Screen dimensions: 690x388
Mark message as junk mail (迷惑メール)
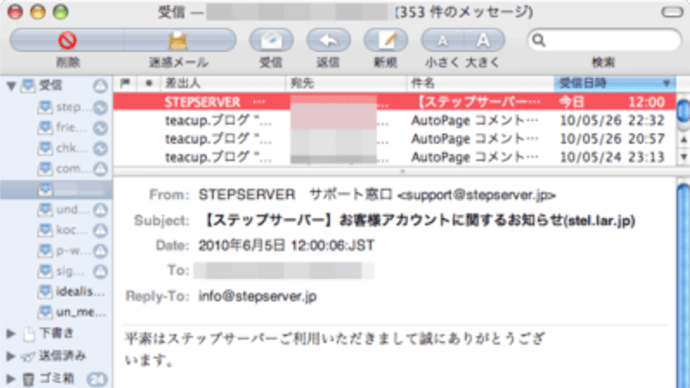pyautogui.click(x=179, y=40)
